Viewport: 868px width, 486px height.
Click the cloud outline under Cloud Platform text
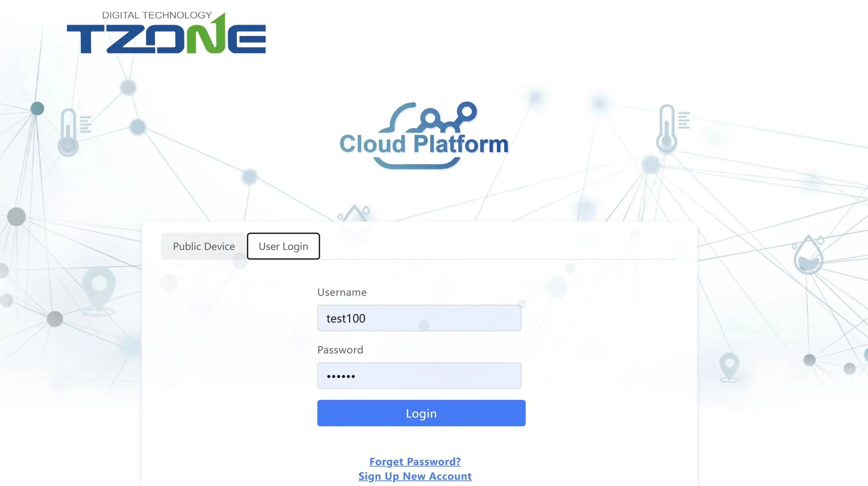(417, 167)
